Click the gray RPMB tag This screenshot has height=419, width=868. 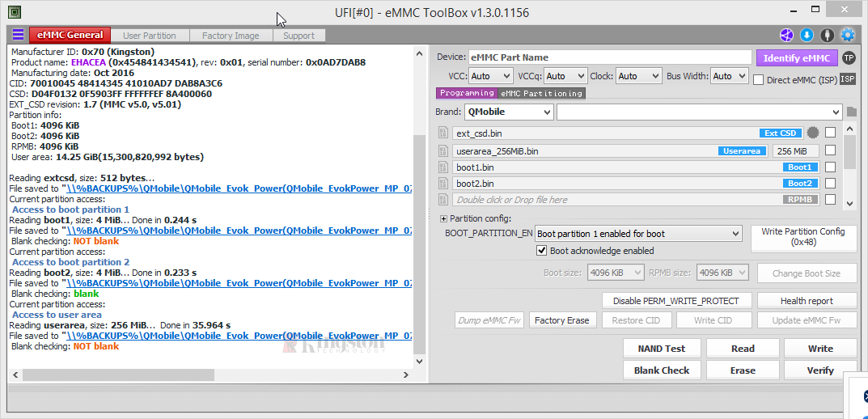pos(800,199)
